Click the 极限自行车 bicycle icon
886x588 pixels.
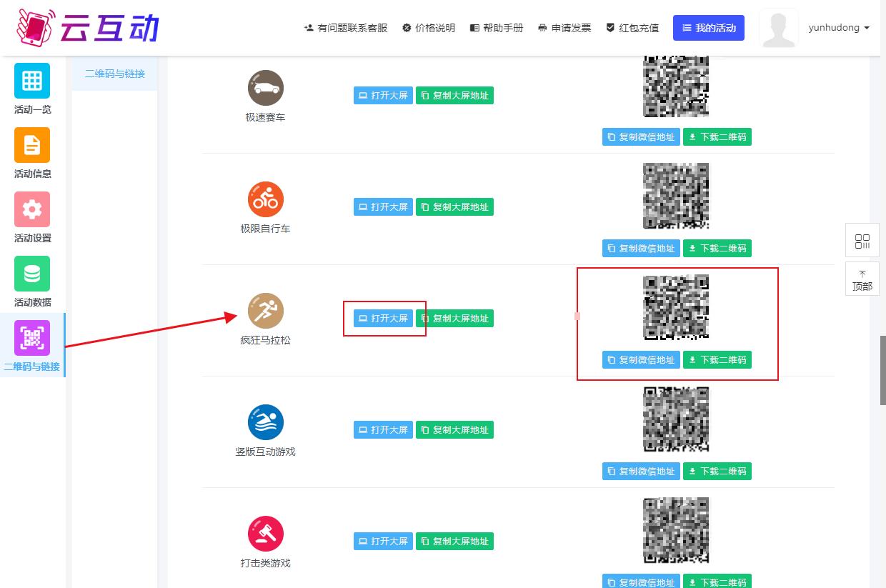pos(266,199)
